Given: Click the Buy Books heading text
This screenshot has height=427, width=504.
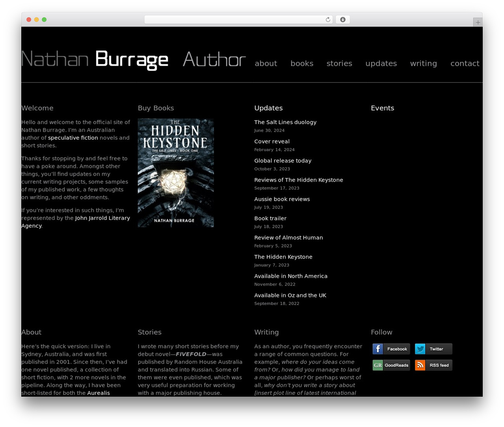Looking at the screenshot, I should coord(156,108).
